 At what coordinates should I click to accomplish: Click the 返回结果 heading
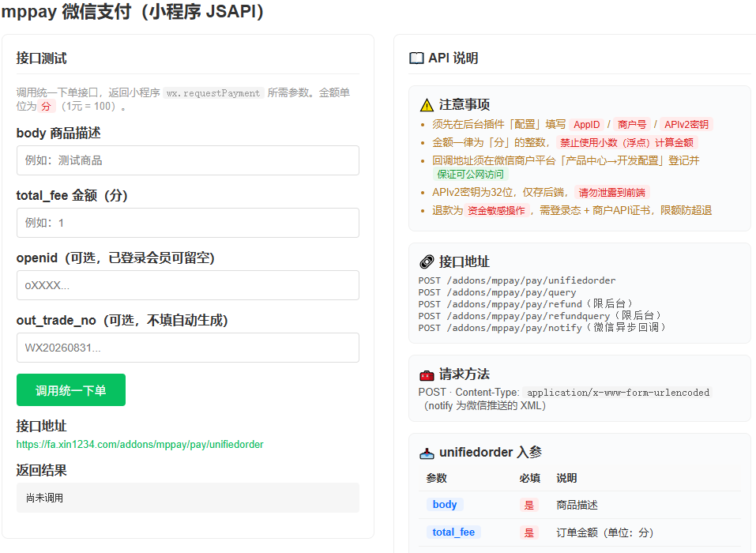41,471
